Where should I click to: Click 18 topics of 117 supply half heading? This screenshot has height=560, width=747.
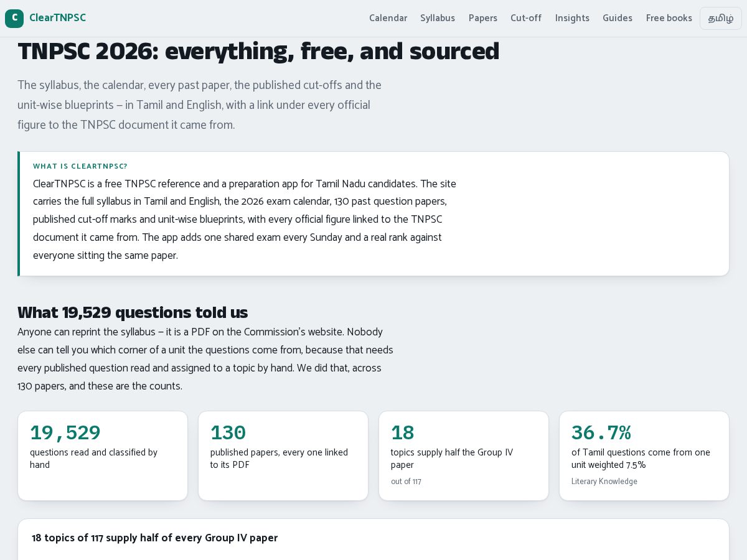(155, 538)
